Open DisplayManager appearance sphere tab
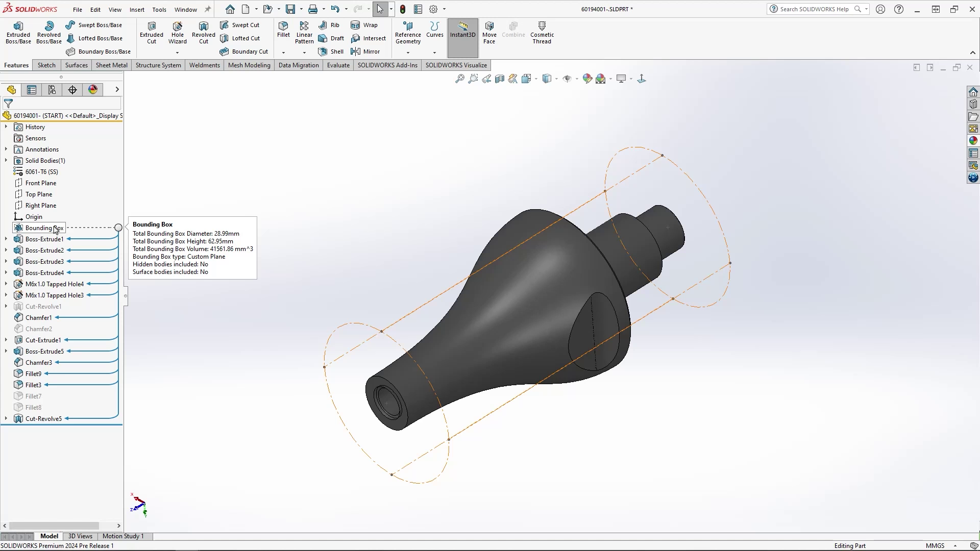Viewport: 980px width, 551px height. point(93,90)
